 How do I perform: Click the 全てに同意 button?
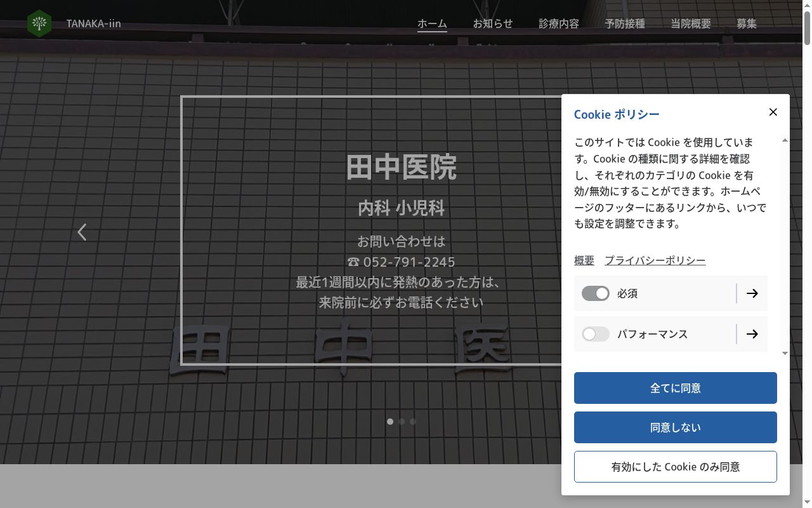pos(676,388)
